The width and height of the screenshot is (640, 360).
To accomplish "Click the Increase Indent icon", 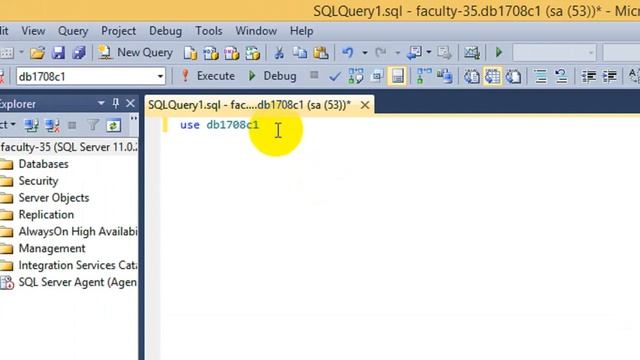I will pos(609,76).
